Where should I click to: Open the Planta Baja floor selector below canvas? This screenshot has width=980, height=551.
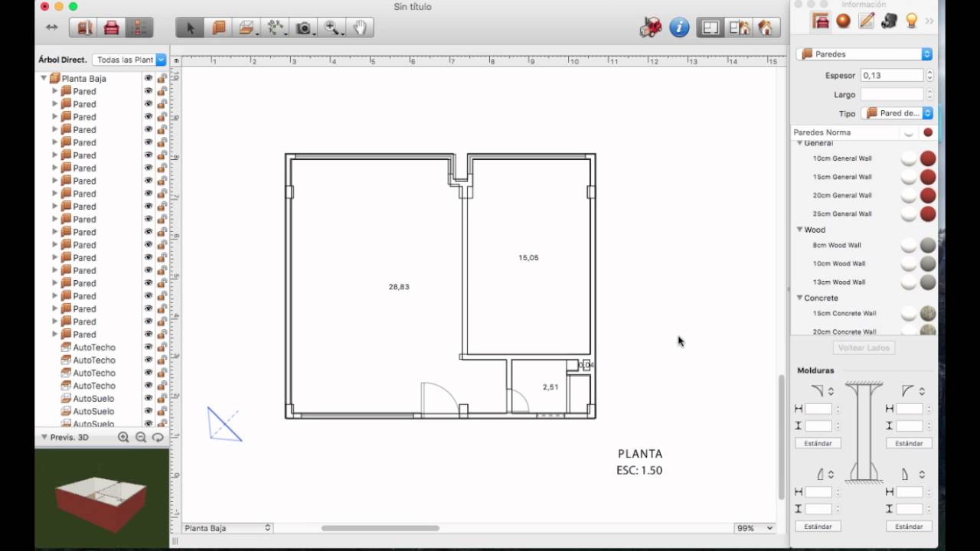click(227, 528)
